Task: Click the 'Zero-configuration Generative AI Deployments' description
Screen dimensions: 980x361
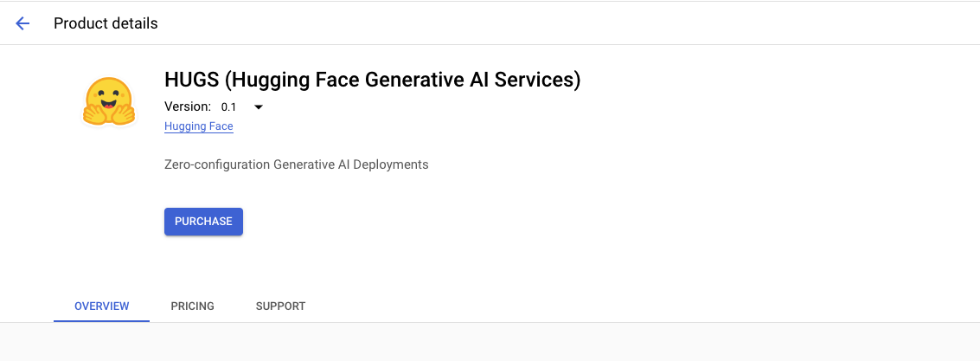Action: coord(296,164)
